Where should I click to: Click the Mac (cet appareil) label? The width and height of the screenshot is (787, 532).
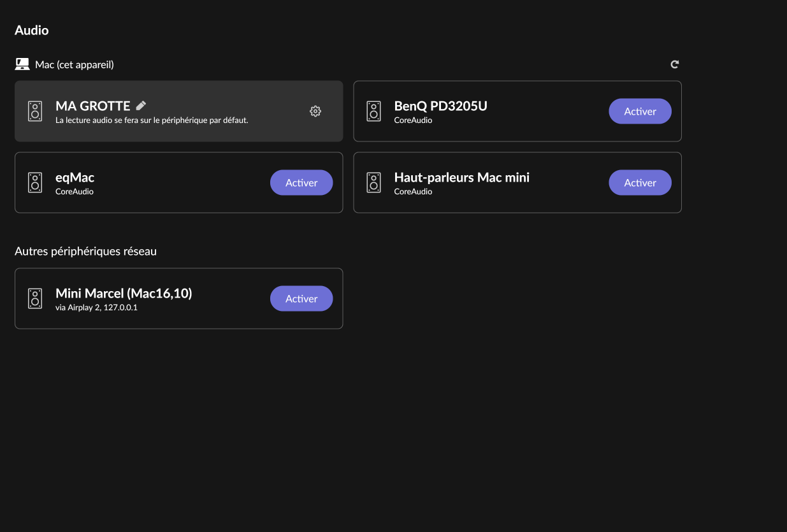pos(75,65)
